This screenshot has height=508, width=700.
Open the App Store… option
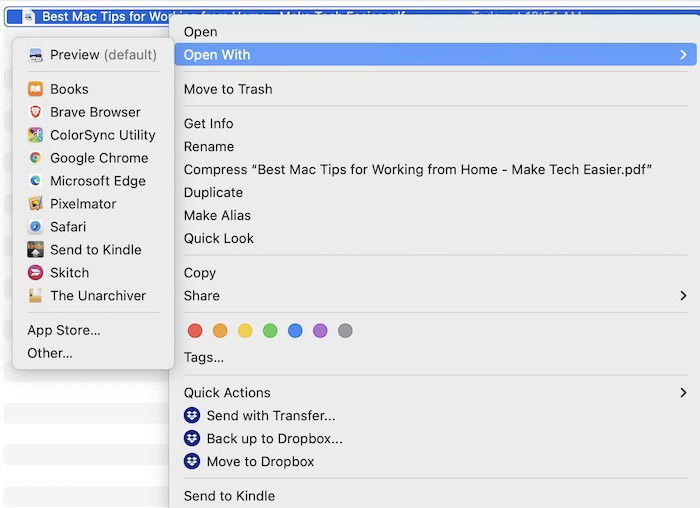pos(64,330)
